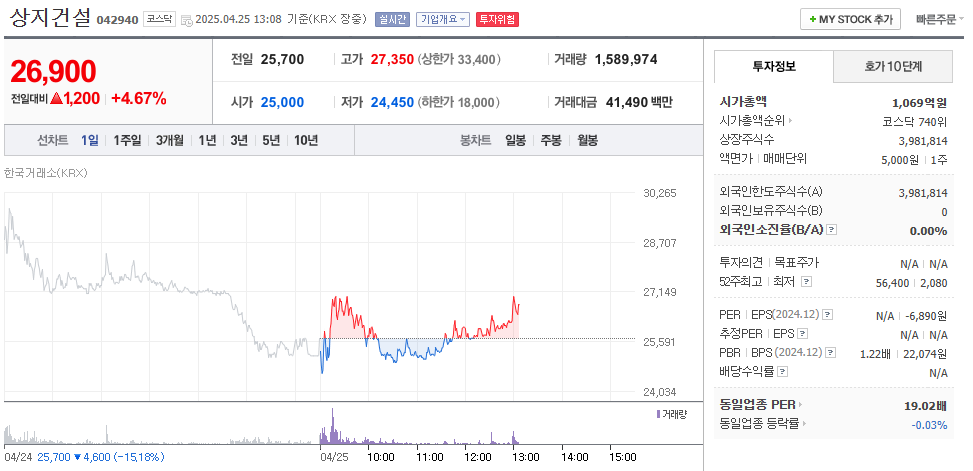The width and height of the screenshot is (973, 471).
Task: Click the 12:00 time axis label
Action: [478, 457]
